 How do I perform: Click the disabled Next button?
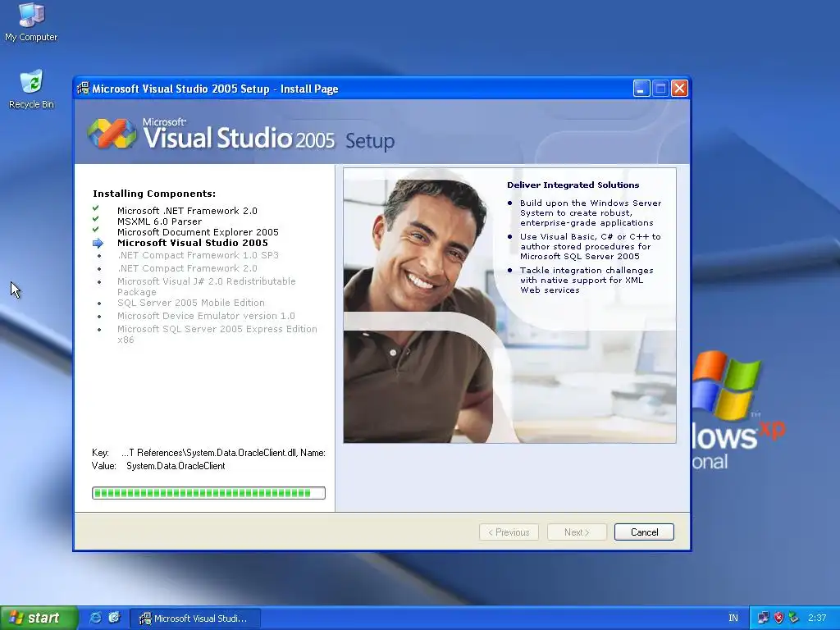click(577, 532)
